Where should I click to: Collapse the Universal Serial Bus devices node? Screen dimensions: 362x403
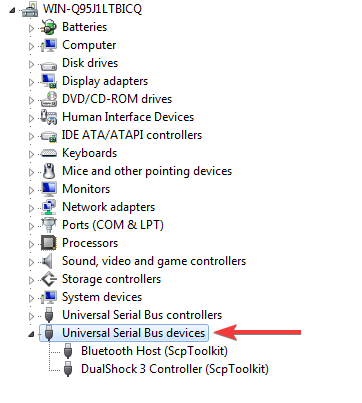31,334
